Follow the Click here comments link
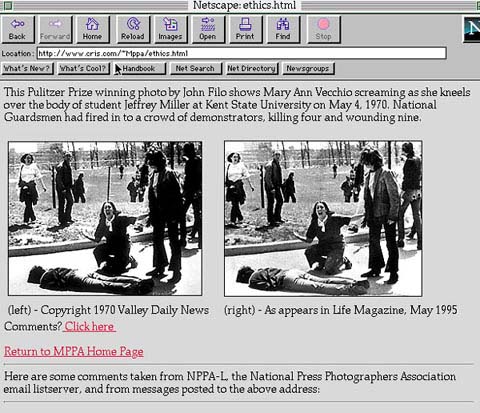 (x=90, y=326)
